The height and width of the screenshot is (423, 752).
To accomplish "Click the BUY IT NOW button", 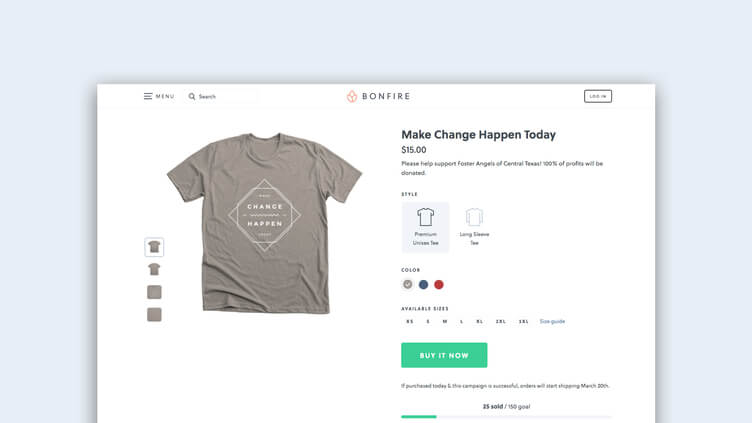I will [444, 355].
